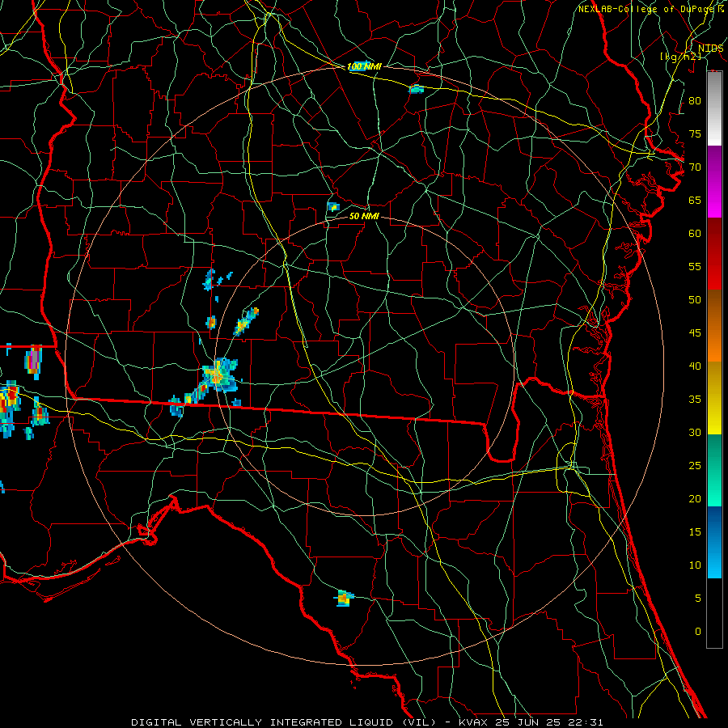Click the [kg/m2] units label
The width and height of the screenshot is (728, 728).
680,57
